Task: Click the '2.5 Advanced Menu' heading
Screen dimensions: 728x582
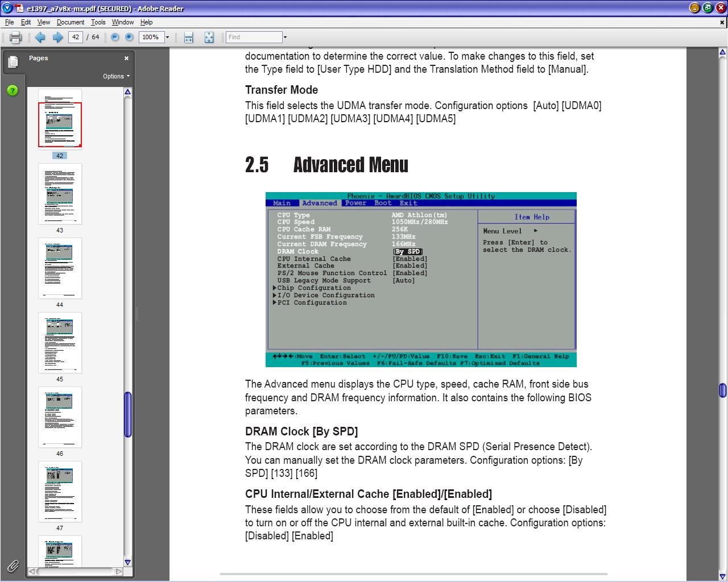Action: point(326,165)
